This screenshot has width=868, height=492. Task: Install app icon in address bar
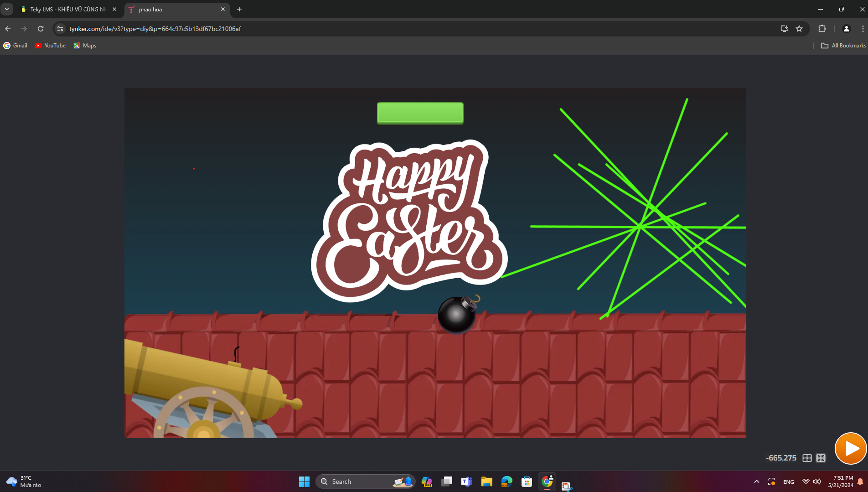785,29
